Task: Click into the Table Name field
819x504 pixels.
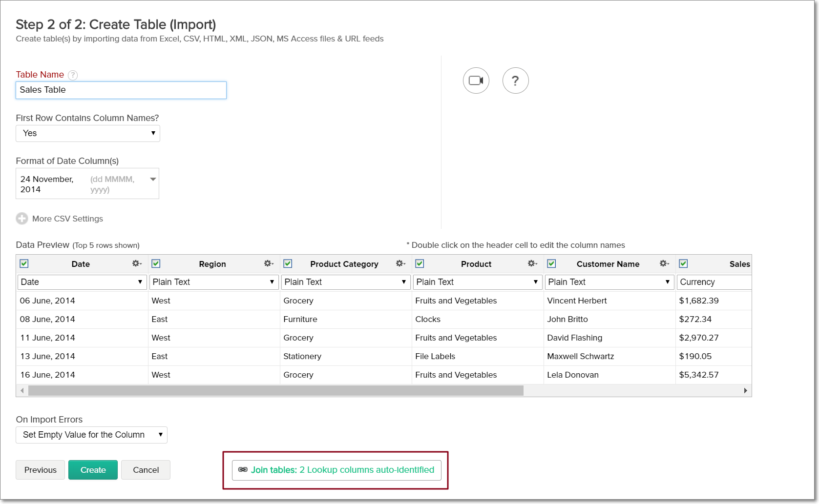Action: [121, 90]
